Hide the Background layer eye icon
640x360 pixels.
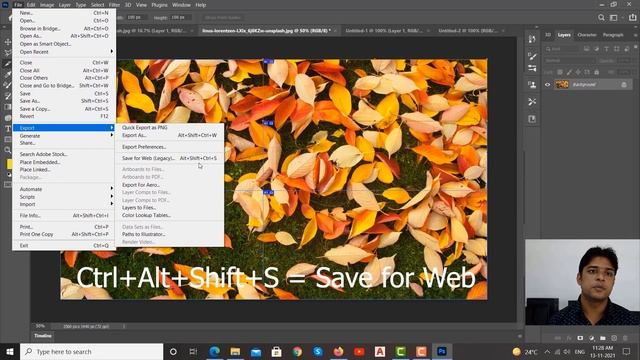click(548, 84)
